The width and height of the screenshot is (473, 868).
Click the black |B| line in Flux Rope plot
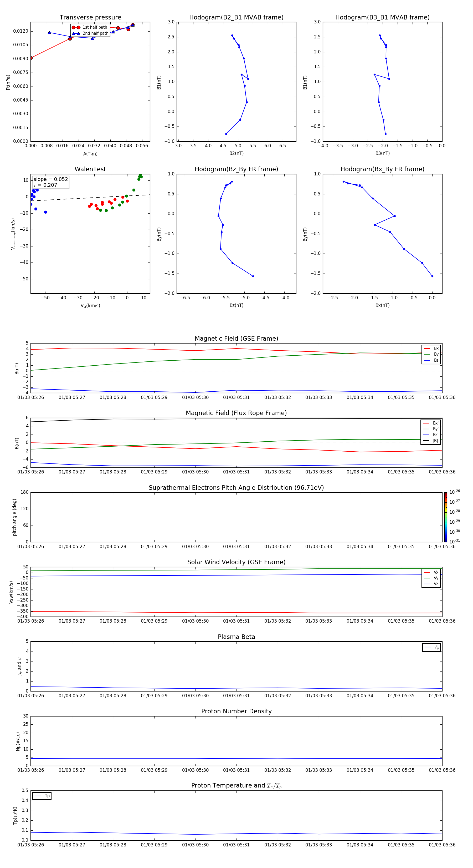click(236, 419)
